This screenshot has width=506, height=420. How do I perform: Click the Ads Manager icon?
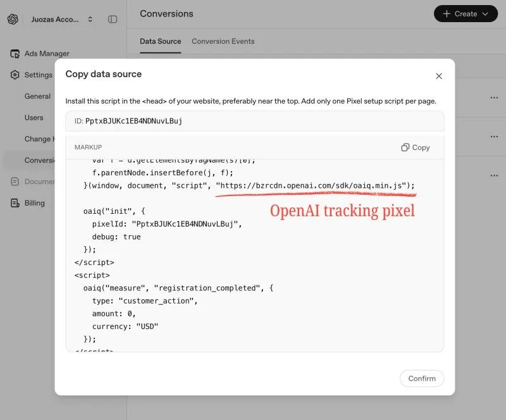[x=15, y=54]
